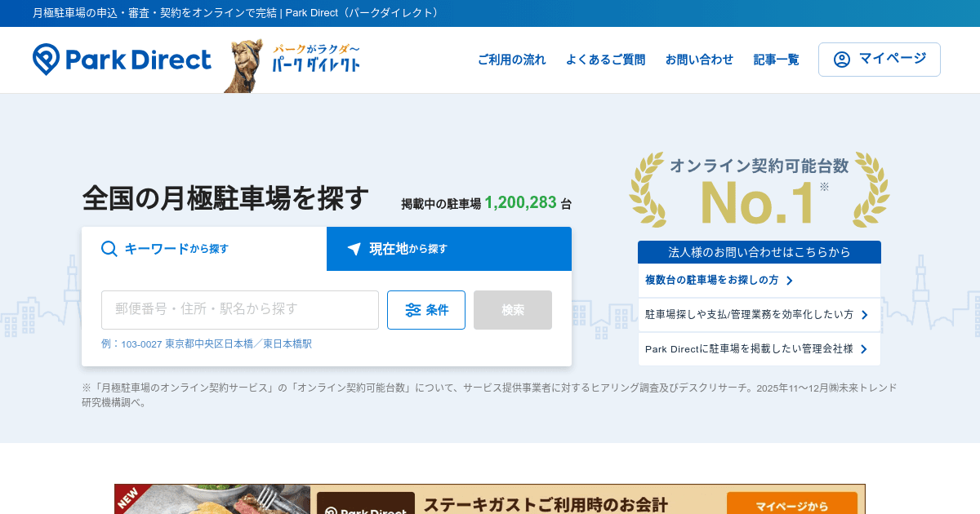
Task: Click the ステーキガスト promotional banner
Action: point(490,499)
